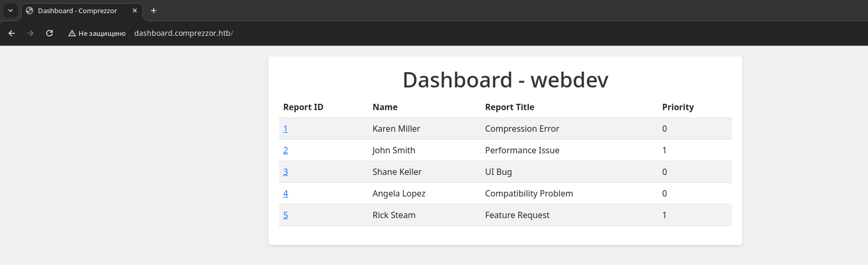Image resolution: width=868 pixels, height=265 pixels.
Task: Click the Feature Request report title
Action: (x=517, y=215)
